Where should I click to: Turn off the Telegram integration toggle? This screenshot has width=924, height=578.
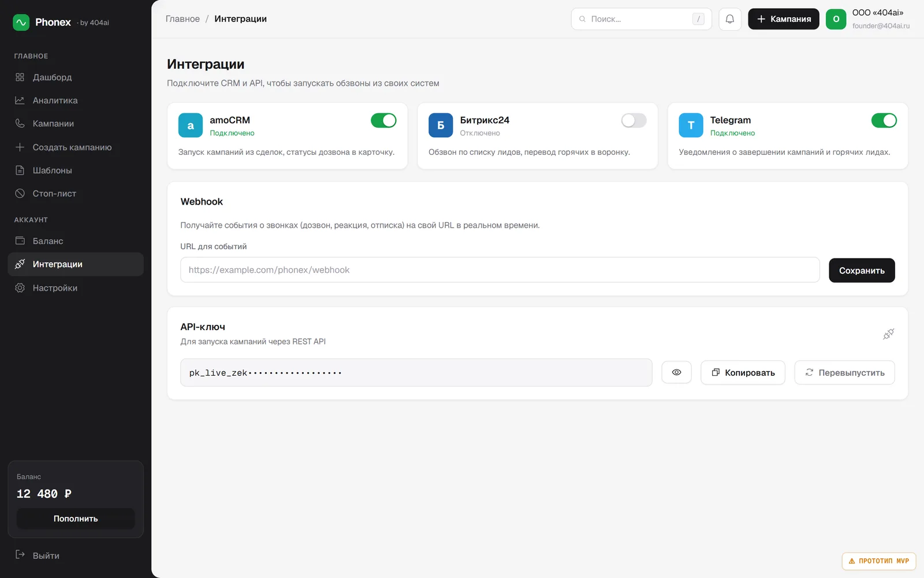[884, 120]
